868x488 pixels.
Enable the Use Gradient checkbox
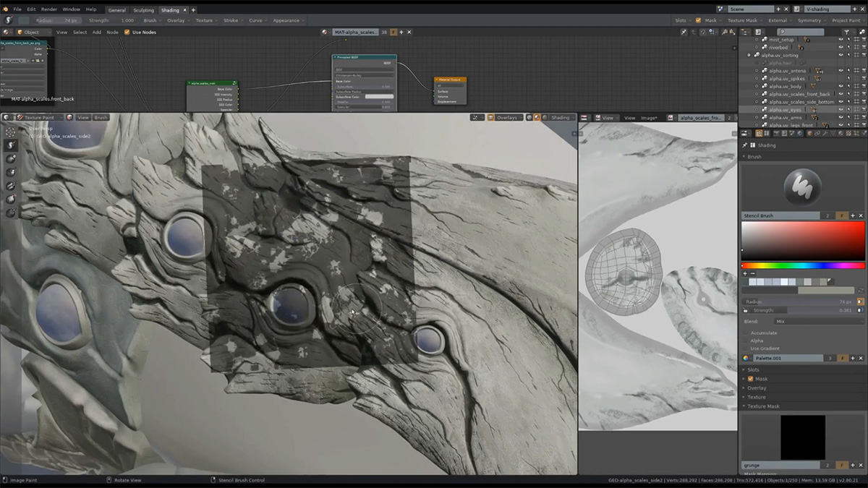point(746,348)
